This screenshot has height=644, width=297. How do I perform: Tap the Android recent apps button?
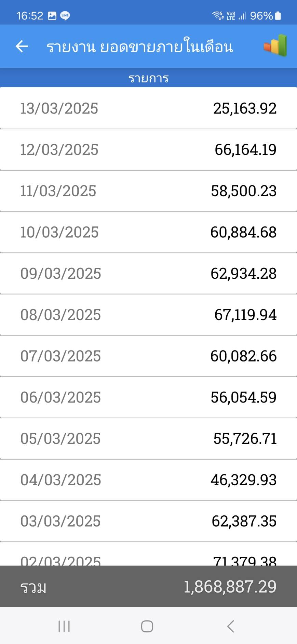tap(64, 626)
